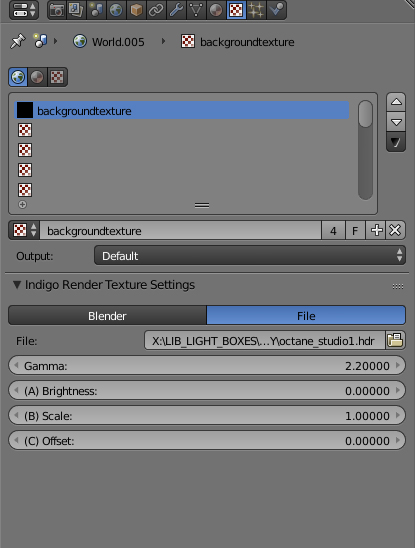
Task: Open the World properties globe tab
Action: [116, 10]
